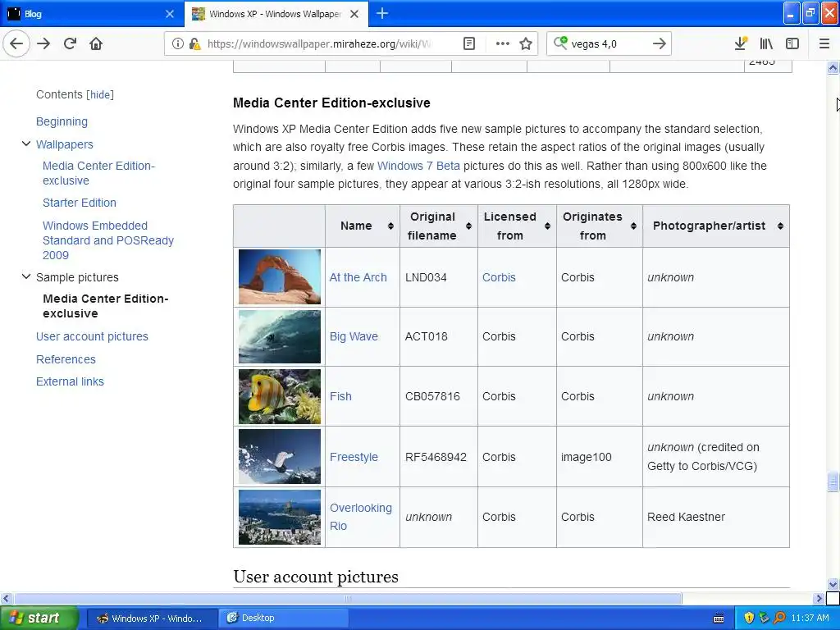Sort table by Originates from
This screenshot has height=630, width=840.
coord(633,226)
